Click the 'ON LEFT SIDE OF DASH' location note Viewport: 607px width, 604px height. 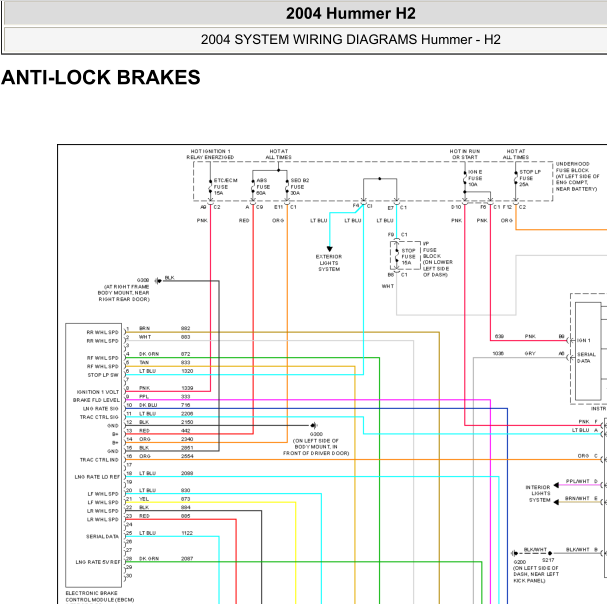pos(536,574)
